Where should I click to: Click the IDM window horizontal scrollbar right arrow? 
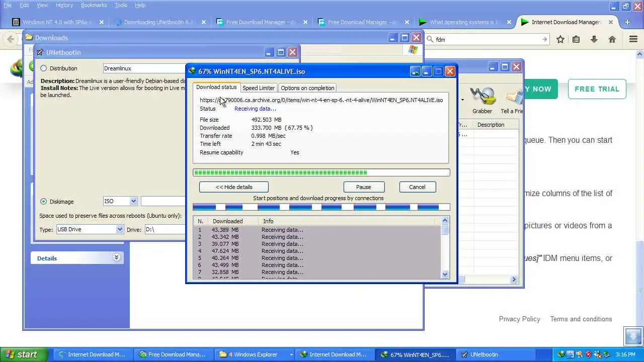(x=514, y=280)
